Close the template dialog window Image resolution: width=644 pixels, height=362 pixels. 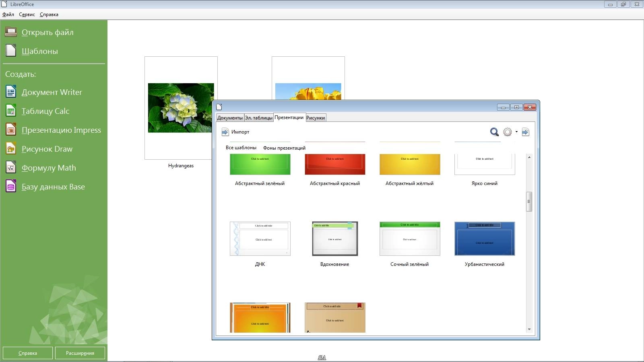tap(530, 107)
